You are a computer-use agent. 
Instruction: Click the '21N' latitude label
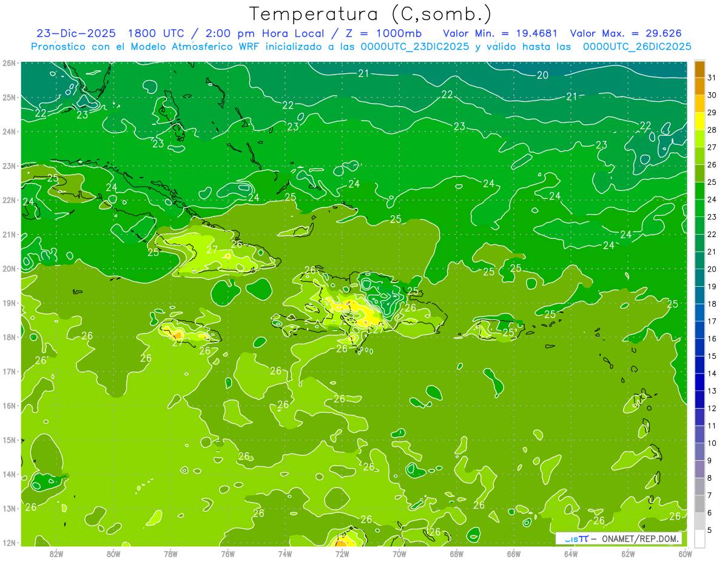(x=9, y=234)
